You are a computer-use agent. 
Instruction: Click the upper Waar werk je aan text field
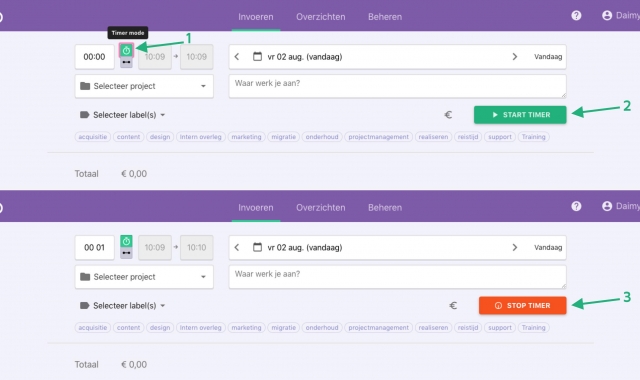pyautogui.click(x=397, y=86)
